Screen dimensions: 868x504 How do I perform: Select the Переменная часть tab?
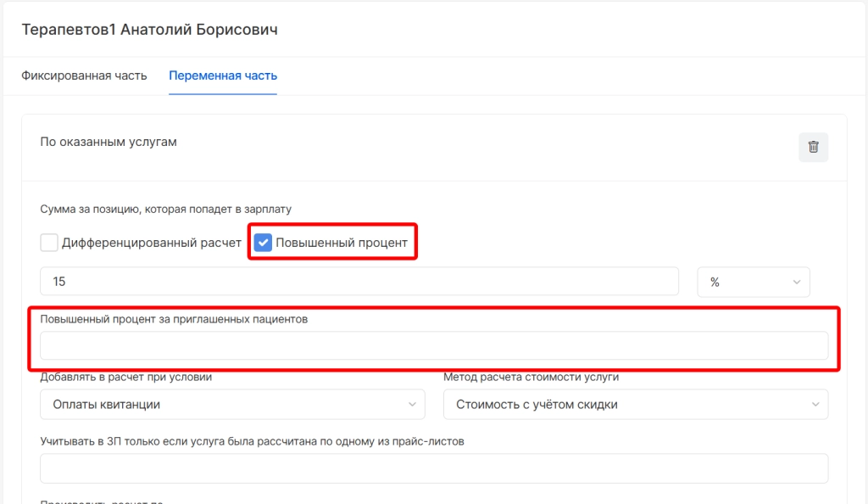click(x=223, y=76)
